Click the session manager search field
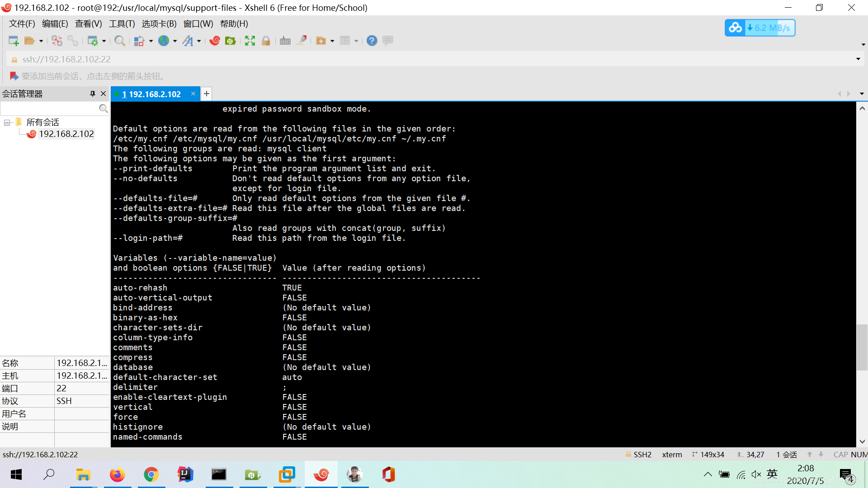 (x=50, y=108)
